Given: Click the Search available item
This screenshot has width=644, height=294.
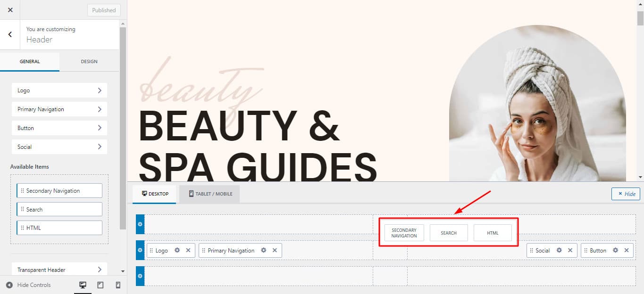Looking at the screenshot, I should click(59, 209).
